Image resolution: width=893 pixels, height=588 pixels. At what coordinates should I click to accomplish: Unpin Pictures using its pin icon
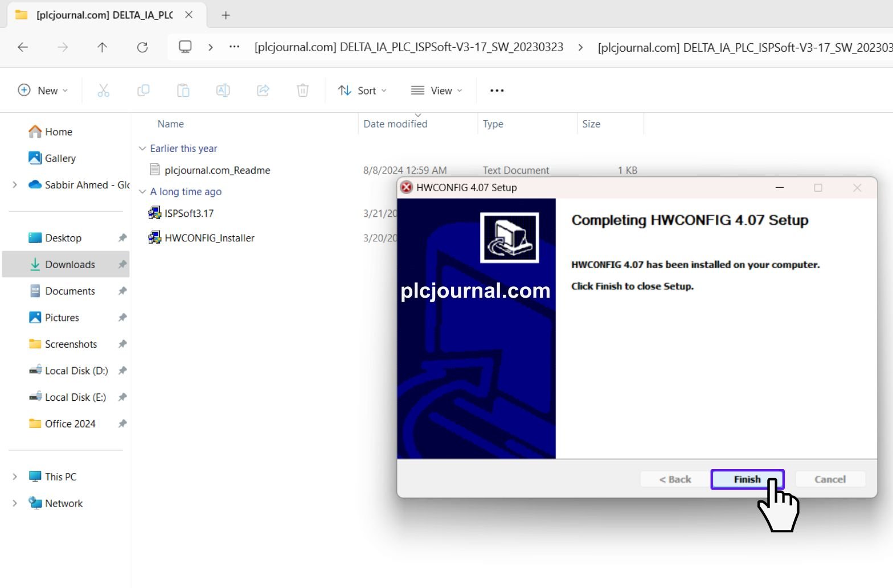pyautogui.click(x=122, y=318)
